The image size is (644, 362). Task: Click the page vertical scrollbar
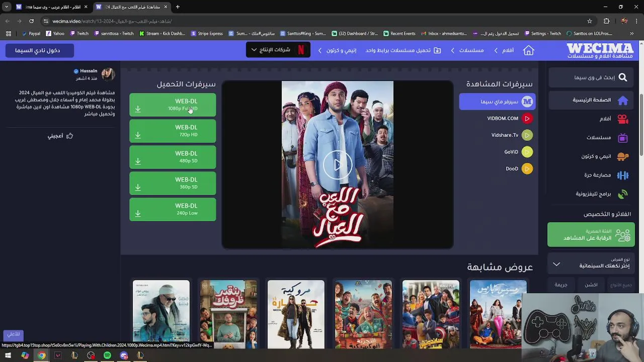click(x=641, y=126)
